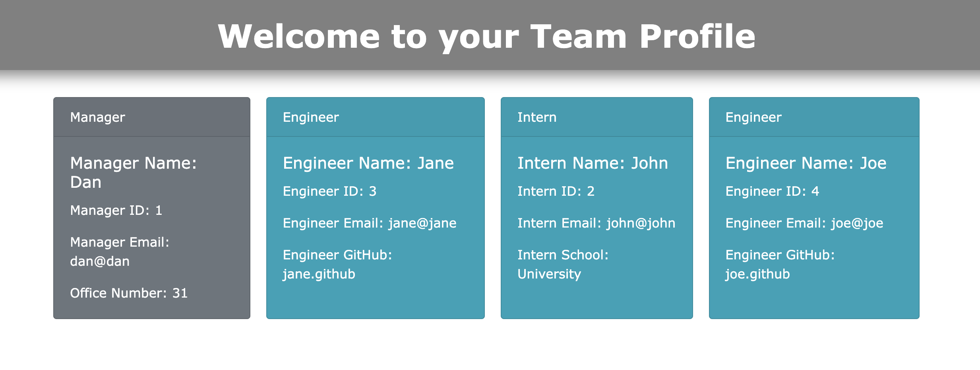Open the joe@joe email address
The image size is (980, 370).
(857, 223)
